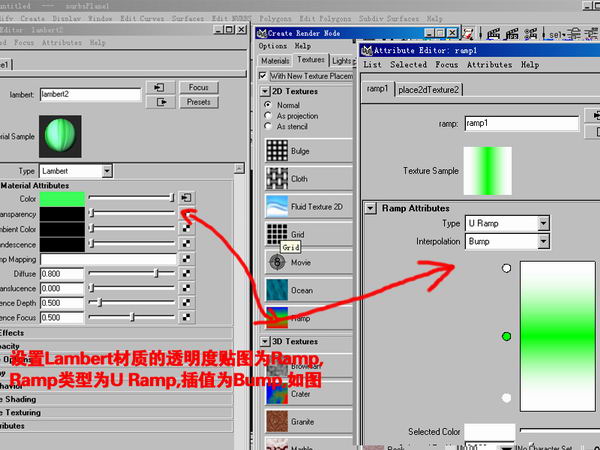Viewport: 600px width, 450px height.
Task: Click the Fluid Texture 2D swatch icon
Action: click(x=277, y=206)
